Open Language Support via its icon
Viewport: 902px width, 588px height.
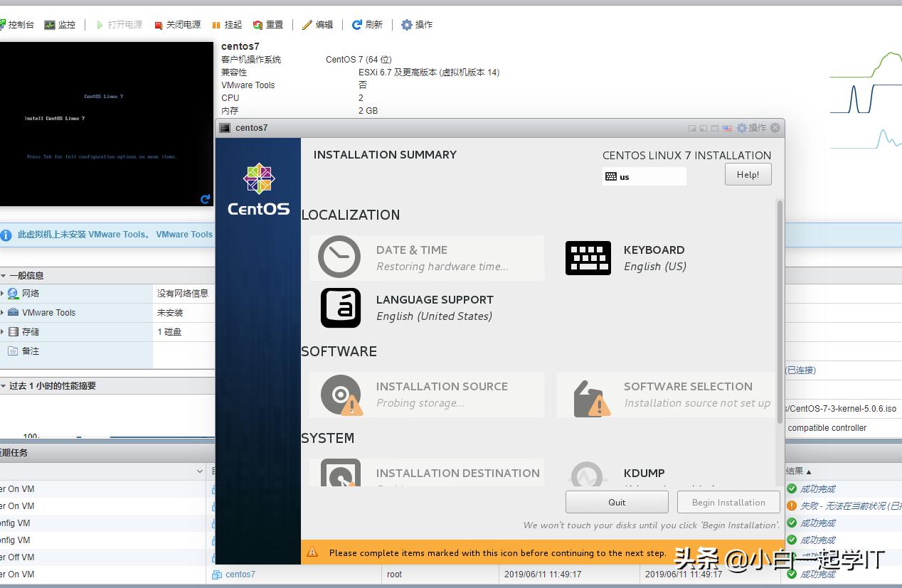pyautogui.click(x=341, y=308)
